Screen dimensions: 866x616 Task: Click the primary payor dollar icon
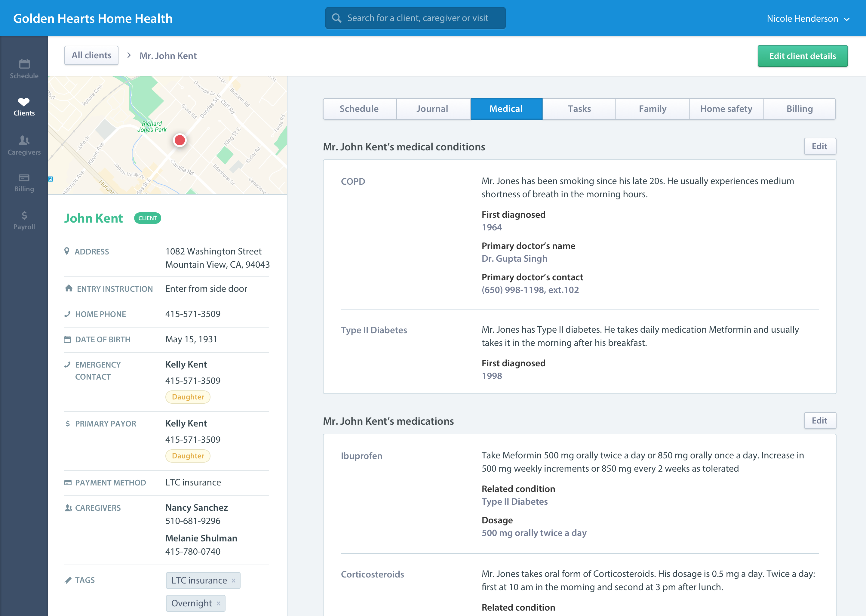[x=68, y=423]
